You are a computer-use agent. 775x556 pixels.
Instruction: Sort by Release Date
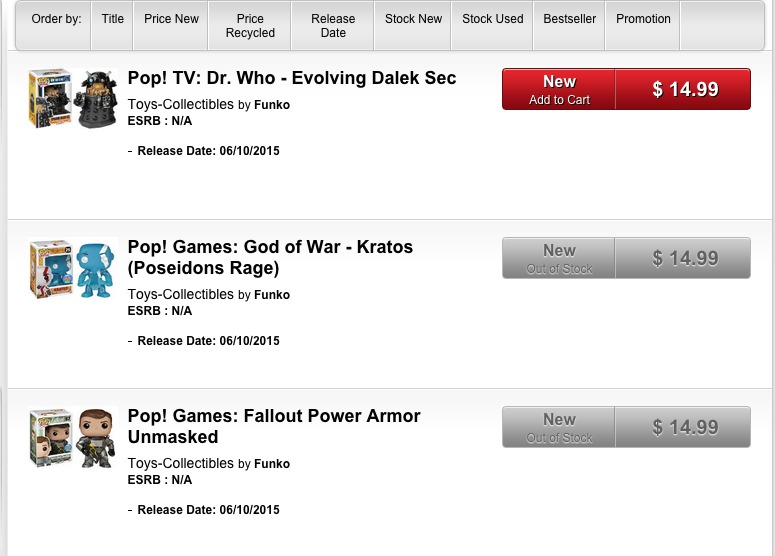point(333,26)
